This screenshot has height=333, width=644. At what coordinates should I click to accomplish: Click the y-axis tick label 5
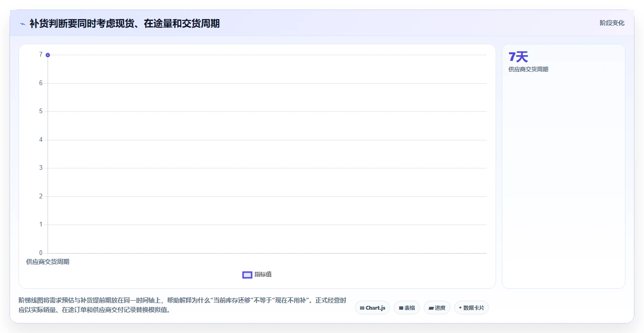(x=41, y=111)
